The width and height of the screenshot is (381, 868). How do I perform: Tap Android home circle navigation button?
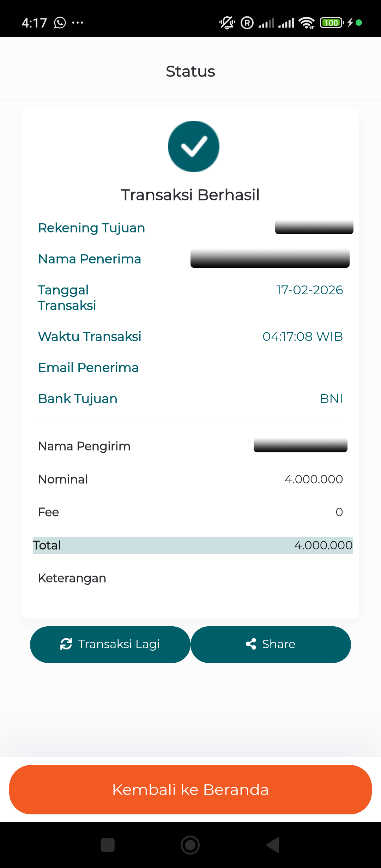(190, 845)
